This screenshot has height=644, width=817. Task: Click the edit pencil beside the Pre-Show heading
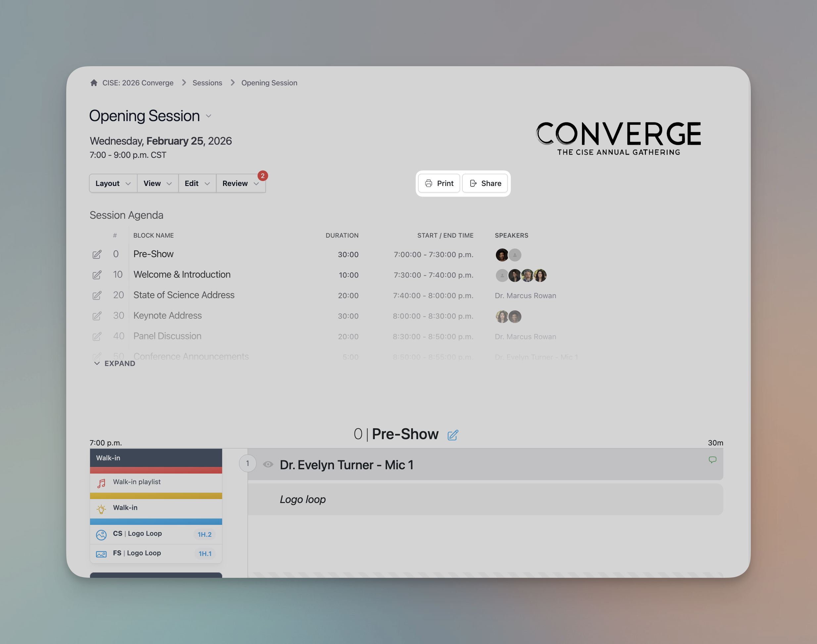[453, 435]
